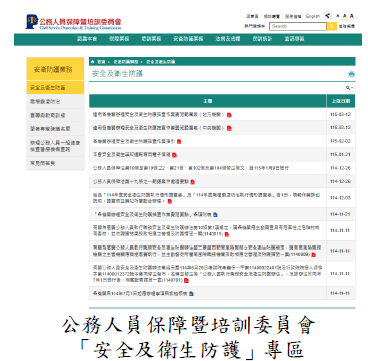Open the share icon in the header

pyautogui.click(x=328, y=16)
